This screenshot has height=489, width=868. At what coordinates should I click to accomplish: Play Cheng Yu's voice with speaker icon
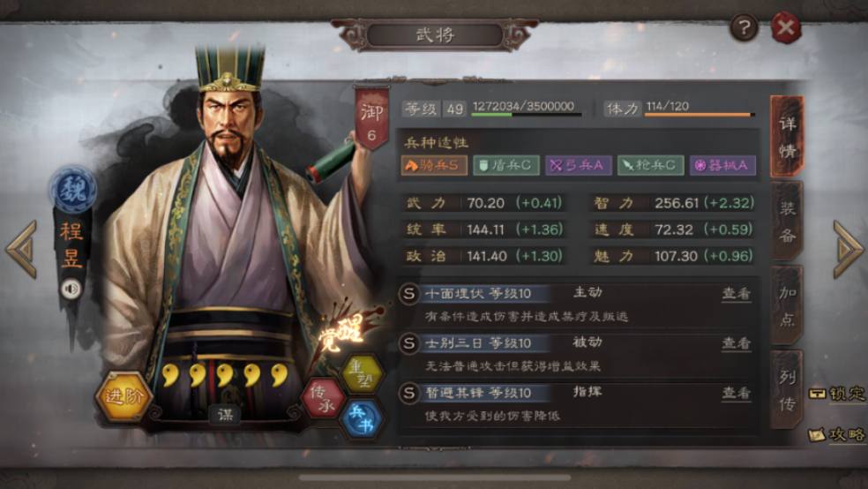[71, 289]
